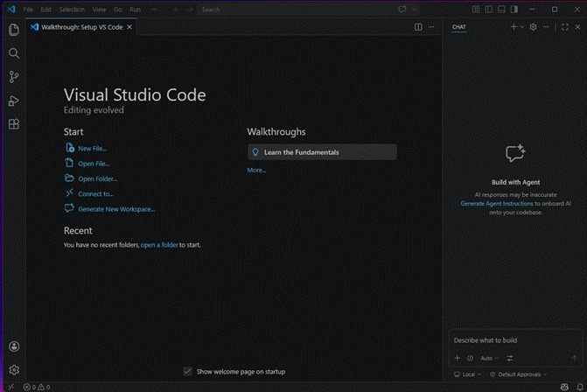Open the overflow menu ellipsis in menu bar

(x=154, y=10)
